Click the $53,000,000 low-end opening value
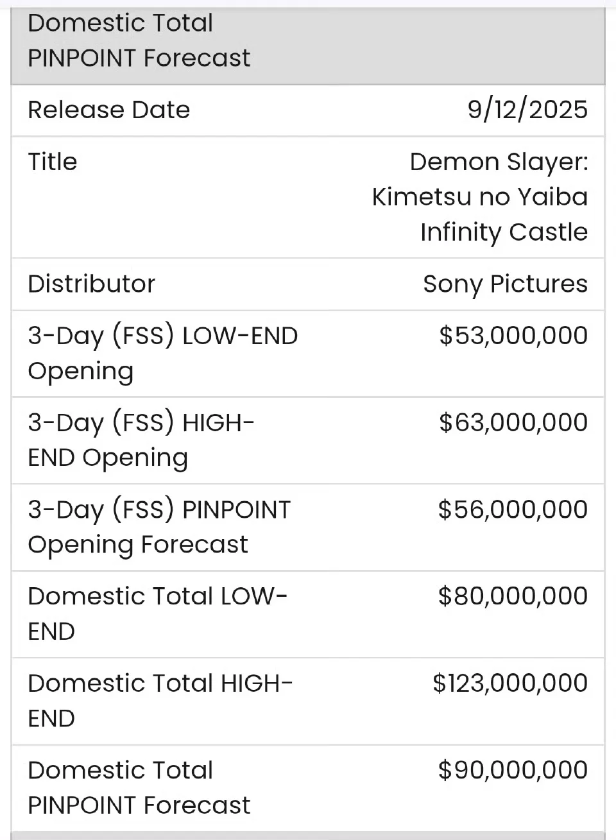 (x=513, y=336)
